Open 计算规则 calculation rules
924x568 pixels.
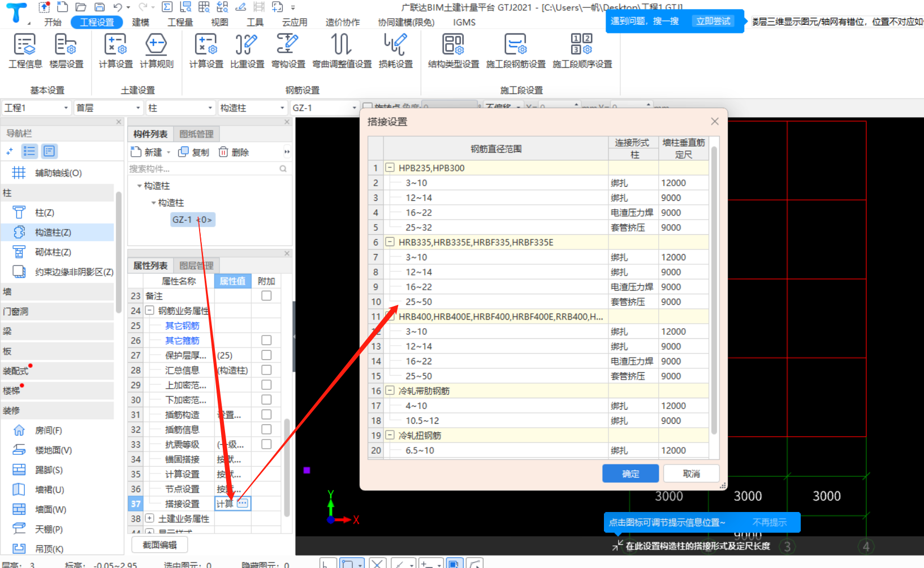tap(157, 51)
